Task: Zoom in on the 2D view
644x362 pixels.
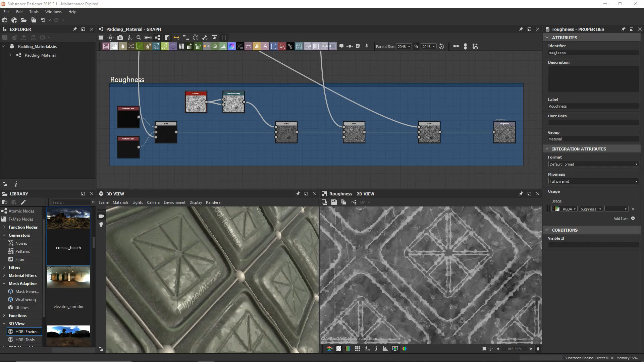Action: pos(531,349)
